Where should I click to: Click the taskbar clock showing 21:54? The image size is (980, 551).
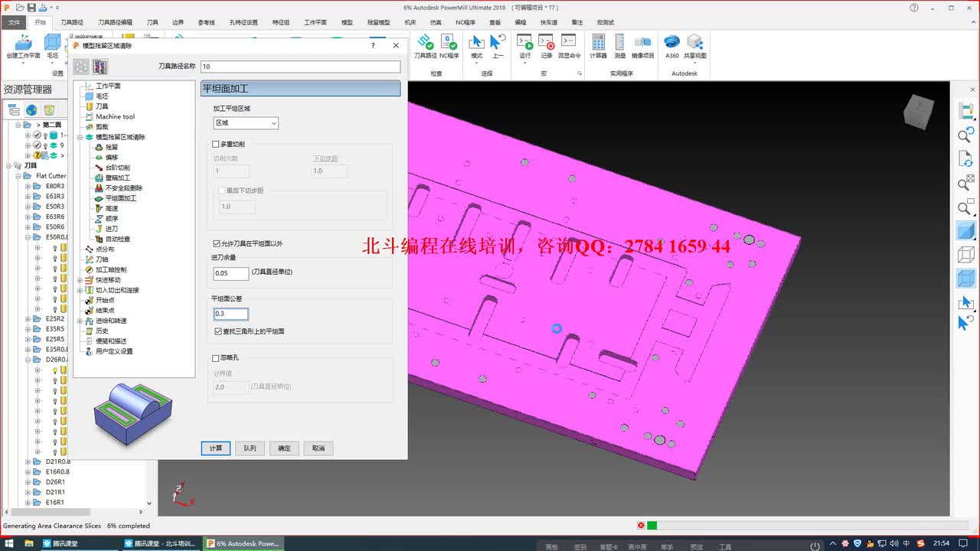(942, 543)
